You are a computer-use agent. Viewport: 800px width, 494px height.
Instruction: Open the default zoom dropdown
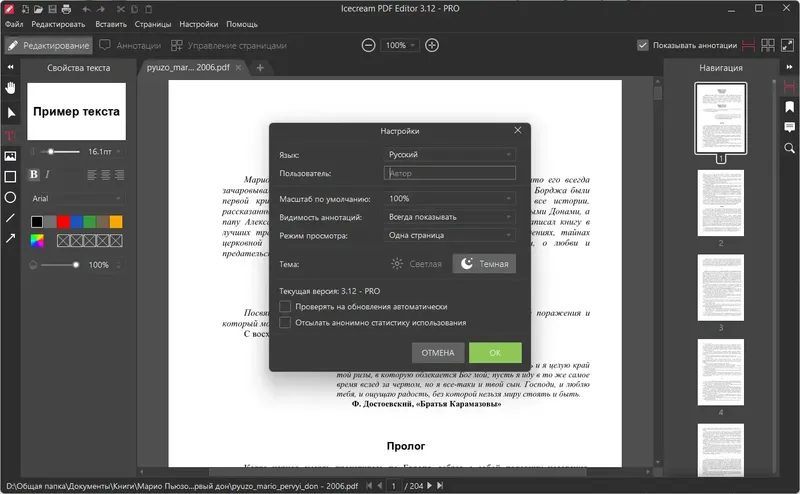point(449,199)
